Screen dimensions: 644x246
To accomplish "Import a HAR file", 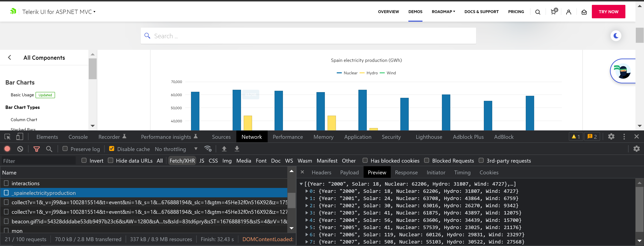I will [x=224, y=149].
